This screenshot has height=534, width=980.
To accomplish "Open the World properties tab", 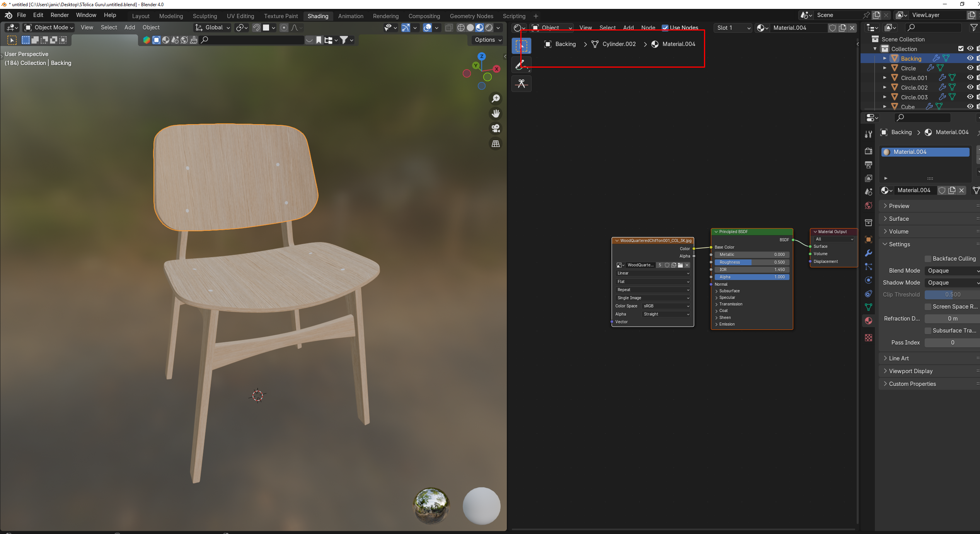I will tap(868, 205).
